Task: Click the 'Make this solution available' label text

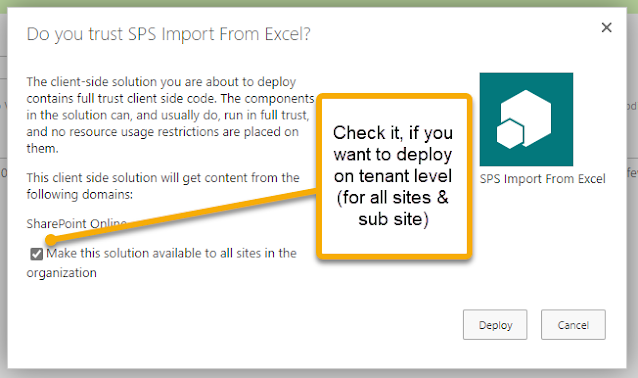Action: tap(171, 253)
